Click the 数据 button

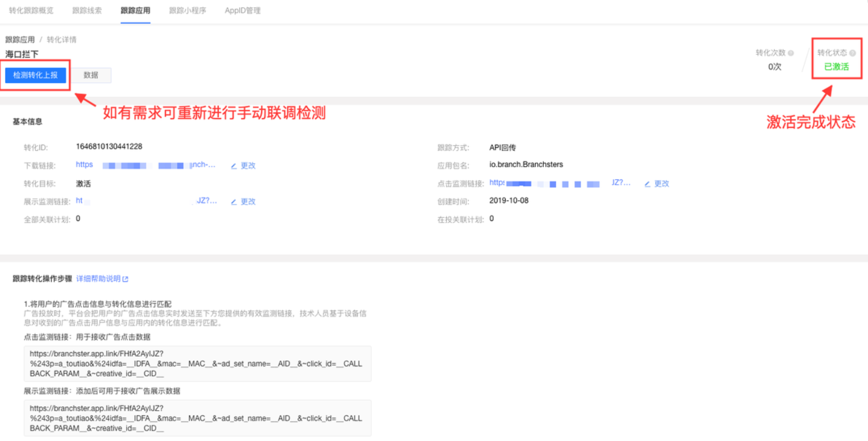coord(91,75)
